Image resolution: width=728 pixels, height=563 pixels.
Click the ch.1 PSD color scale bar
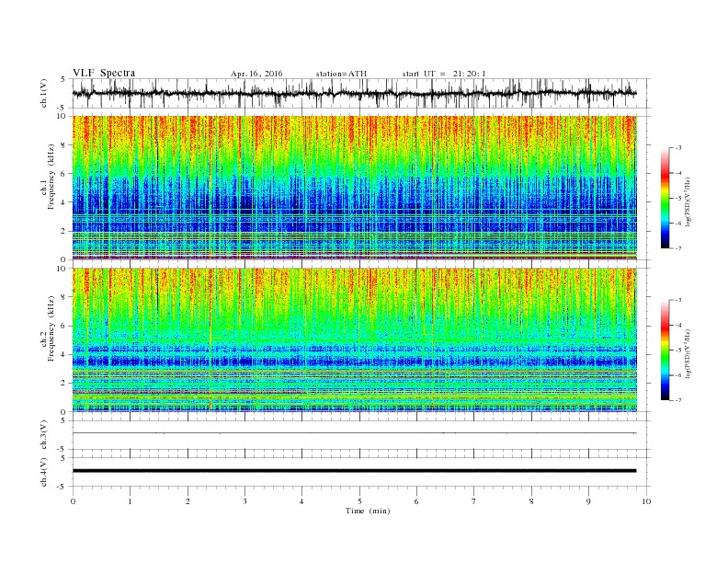coord(665,198)
